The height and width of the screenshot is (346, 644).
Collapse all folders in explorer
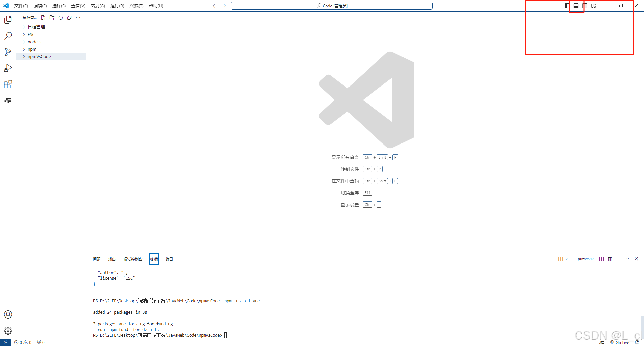tap(69, 18)
